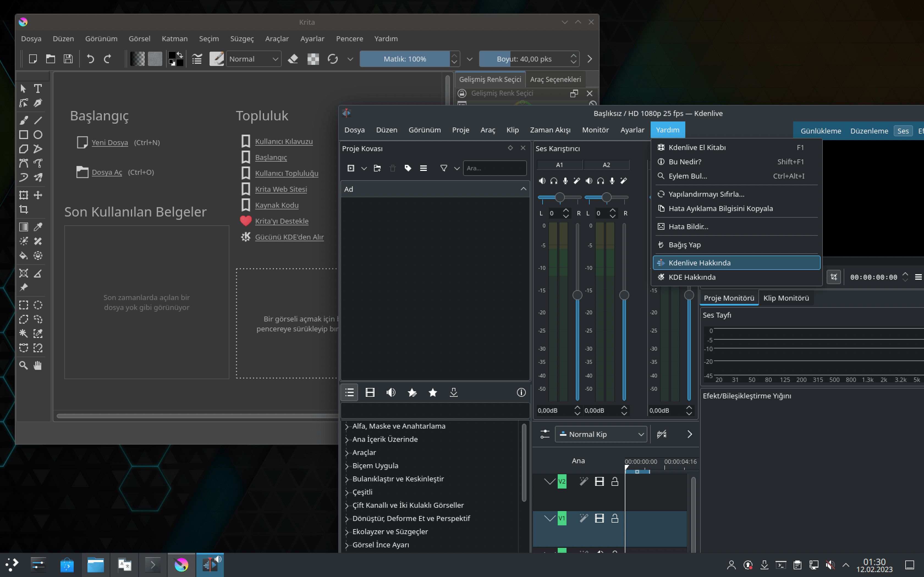Click the tag icon in Proje Kovası

click(408, 168)
